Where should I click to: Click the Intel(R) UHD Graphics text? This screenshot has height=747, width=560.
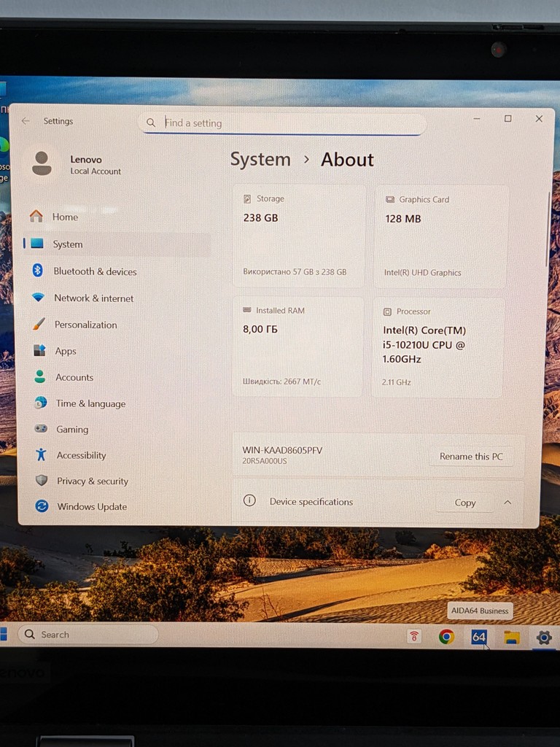pos(422,273)
